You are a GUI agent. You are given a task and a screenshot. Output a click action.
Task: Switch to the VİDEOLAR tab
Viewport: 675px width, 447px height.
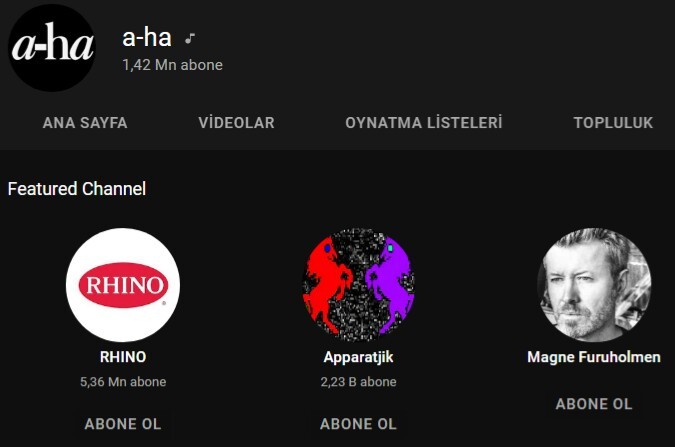point(236,123)
